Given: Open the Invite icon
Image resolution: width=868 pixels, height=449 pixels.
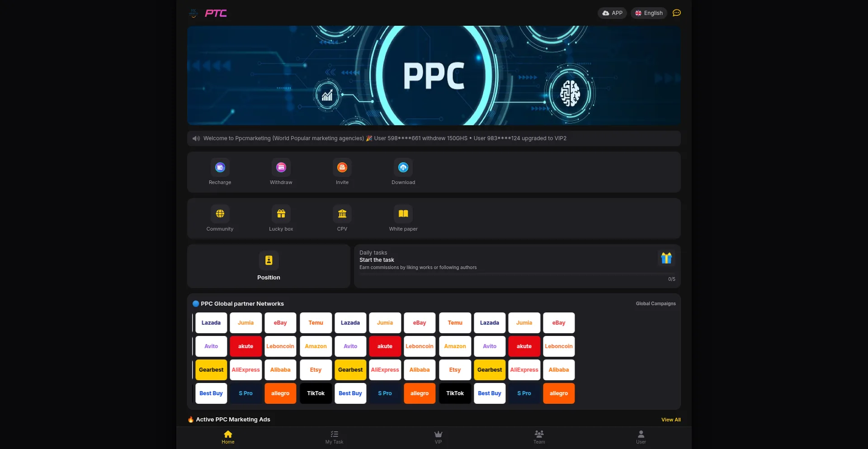Looking at the screenshot, I should [x=342, y=167].
